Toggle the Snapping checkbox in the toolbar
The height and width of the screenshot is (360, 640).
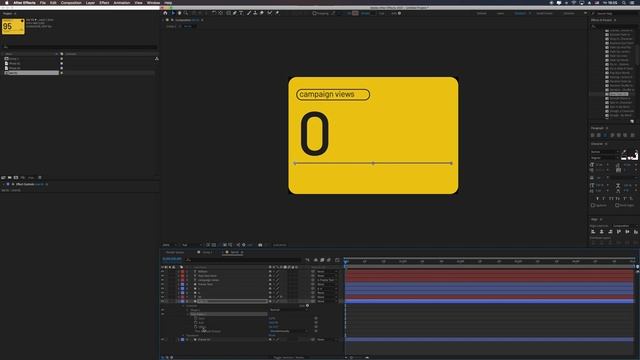point(314,13)
